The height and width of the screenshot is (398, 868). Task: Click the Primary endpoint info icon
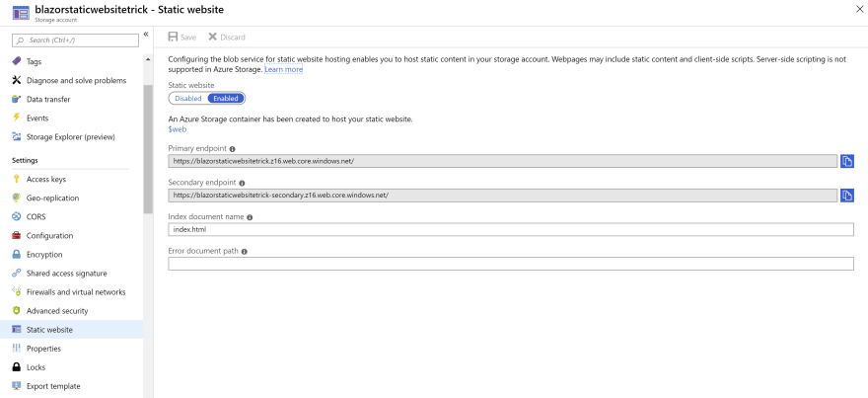tap(233, 149)
